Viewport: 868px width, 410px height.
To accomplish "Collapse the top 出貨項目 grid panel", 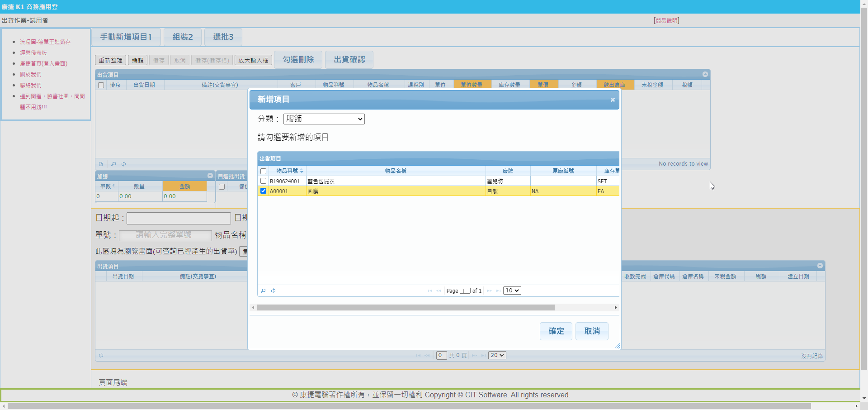I will [x=705, y=74].
